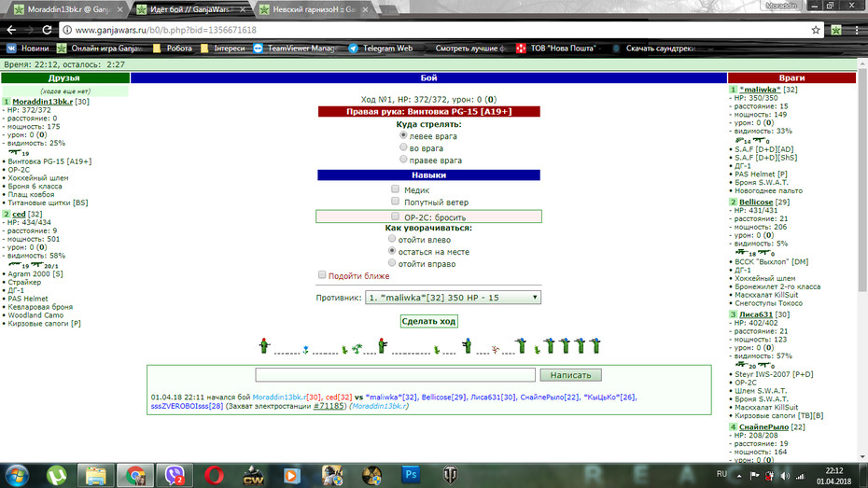Select 'остаться на месте' dodge option
The image size is (868, 488).
[x=392, y=251]
